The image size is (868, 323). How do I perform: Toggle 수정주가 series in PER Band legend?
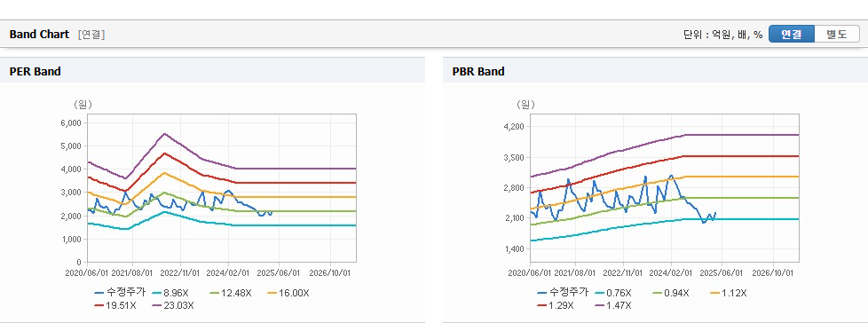[120, 293]
